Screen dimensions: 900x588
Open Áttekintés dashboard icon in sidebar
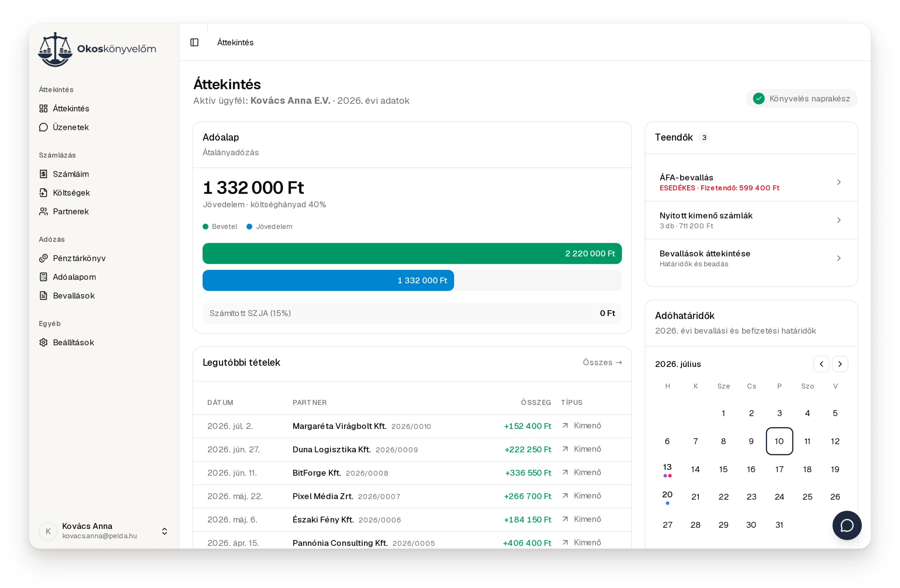pyautogui.click(x=44, y=108)
